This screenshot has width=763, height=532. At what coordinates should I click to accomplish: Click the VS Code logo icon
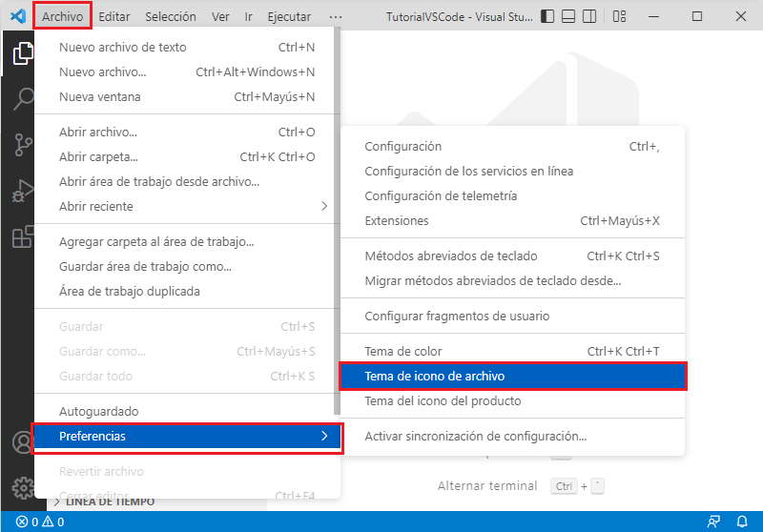tap(18, 16)
